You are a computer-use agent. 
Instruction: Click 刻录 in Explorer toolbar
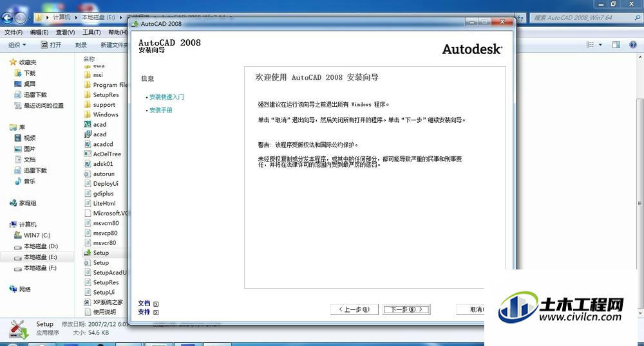[81, 44]
